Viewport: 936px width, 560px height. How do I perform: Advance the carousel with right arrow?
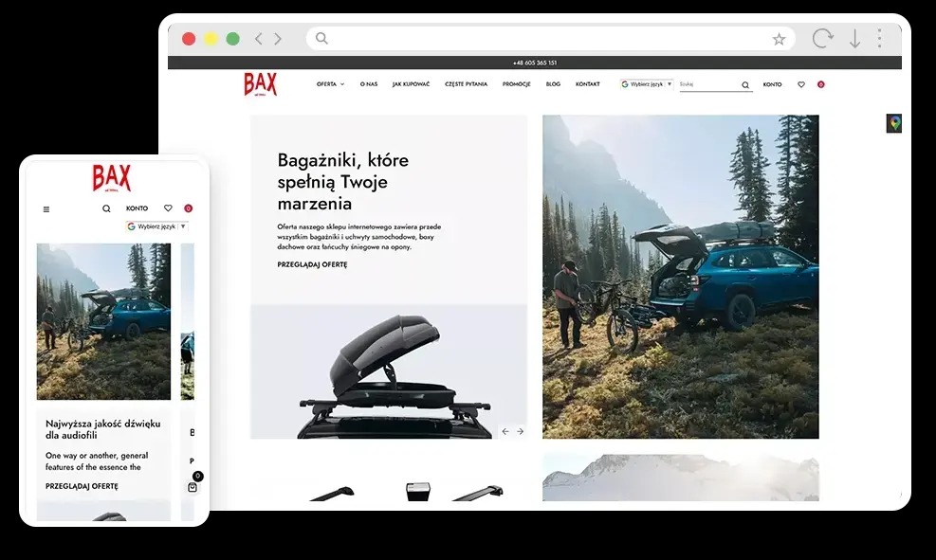520,430
